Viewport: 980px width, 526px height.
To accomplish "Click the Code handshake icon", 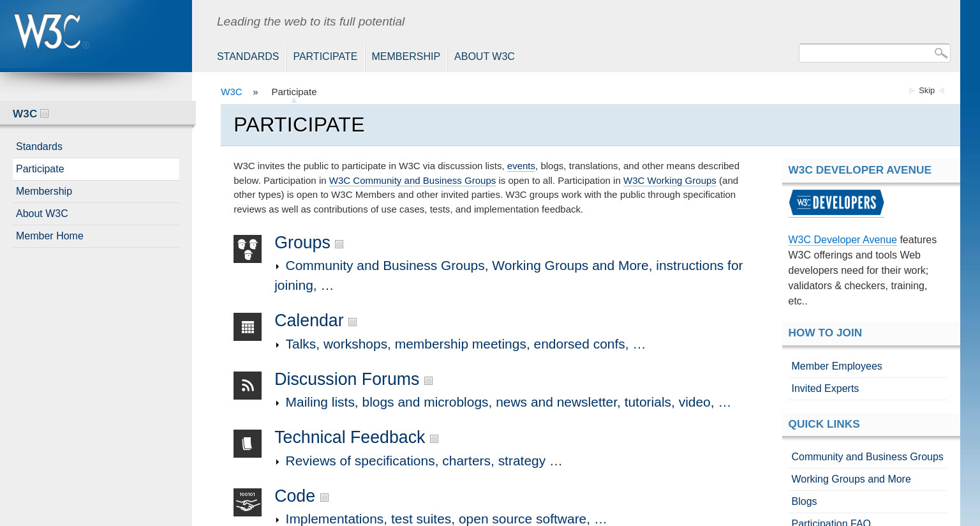I will click(x=248, y=502).
